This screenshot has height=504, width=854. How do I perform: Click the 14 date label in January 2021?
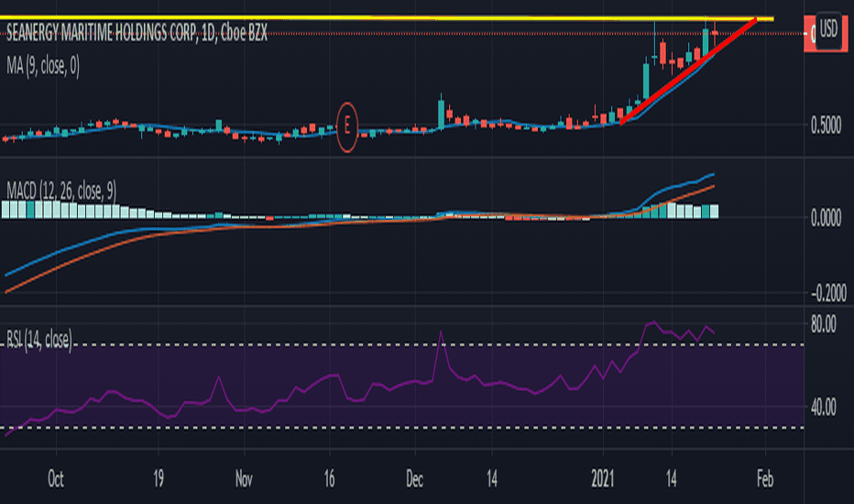click(672, 479)
